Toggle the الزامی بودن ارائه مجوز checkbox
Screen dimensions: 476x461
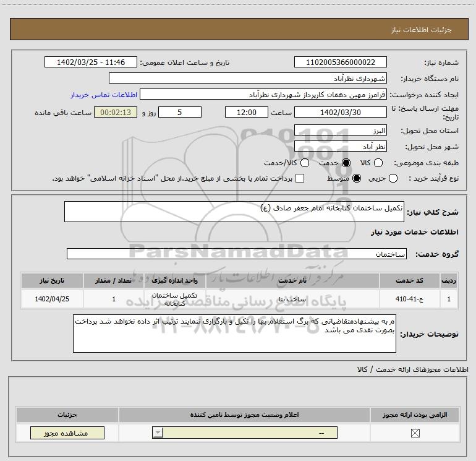[x=415, y=433]
